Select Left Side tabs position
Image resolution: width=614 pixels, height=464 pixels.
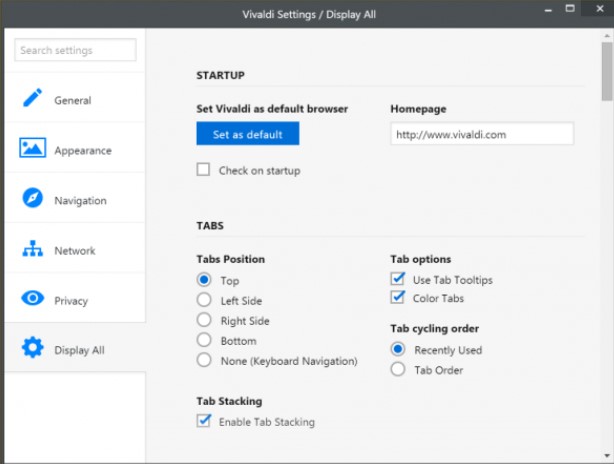204,300
